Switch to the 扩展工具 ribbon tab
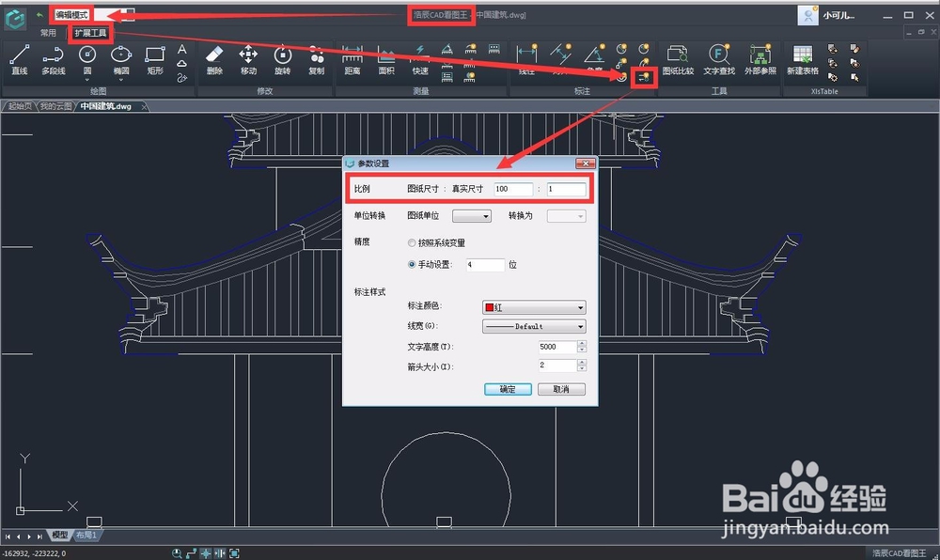940x560 pixels. tap(90, 33)
